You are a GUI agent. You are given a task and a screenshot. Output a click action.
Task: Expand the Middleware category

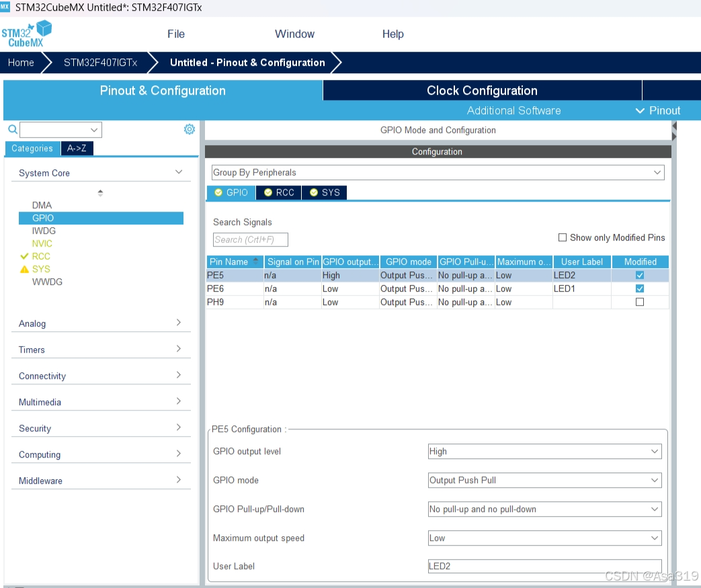(x=101, y=480)
